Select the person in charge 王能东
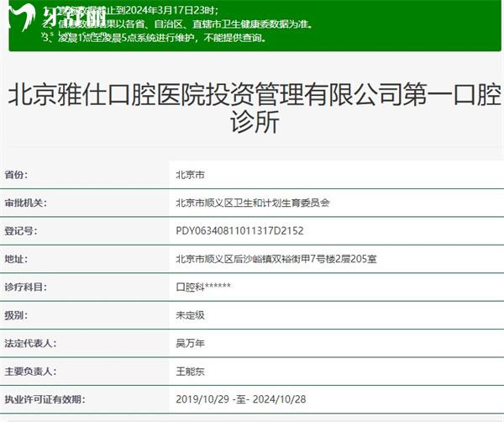The image size is (504, 422). (190, 372)
